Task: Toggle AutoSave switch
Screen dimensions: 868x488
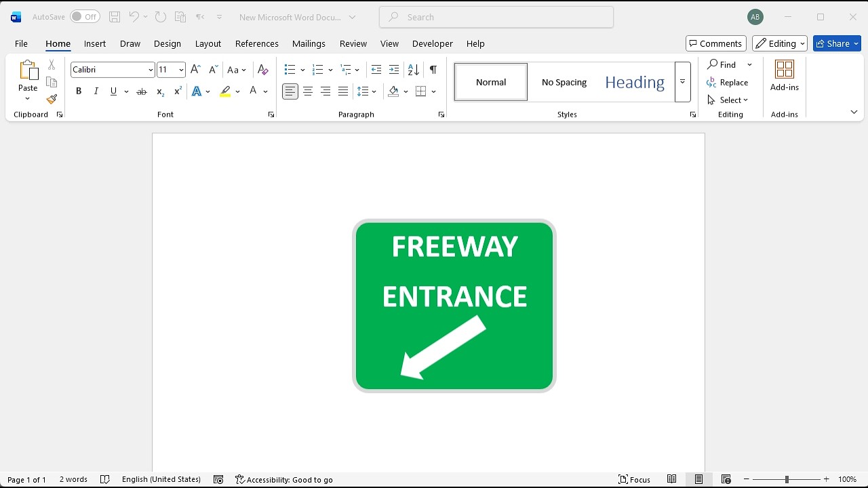Action: pyautogui.click(x=85, y=17)
